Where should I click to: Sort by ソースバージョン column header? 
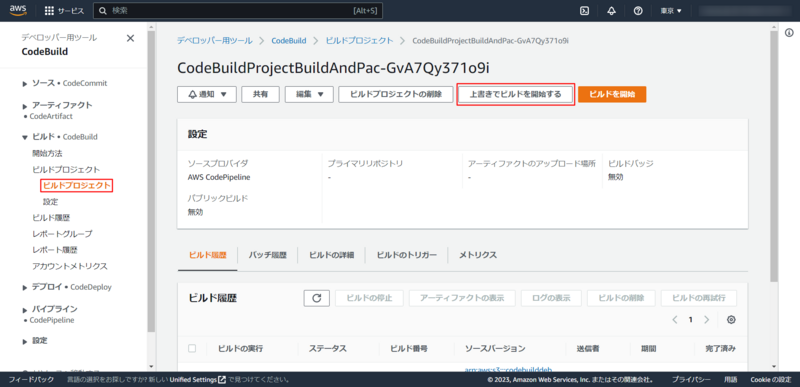tap(495, 349)
